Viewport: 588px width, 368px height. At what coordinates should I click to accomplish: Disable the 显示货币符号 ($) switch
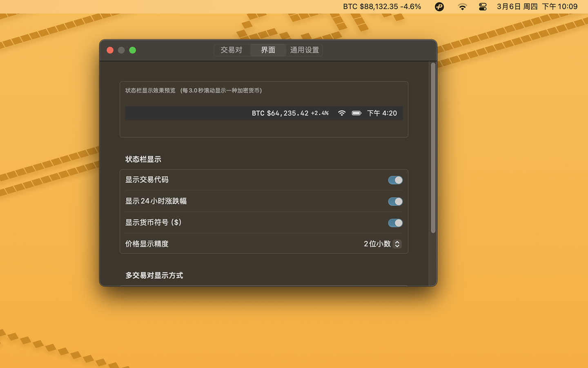click(395, 223)
